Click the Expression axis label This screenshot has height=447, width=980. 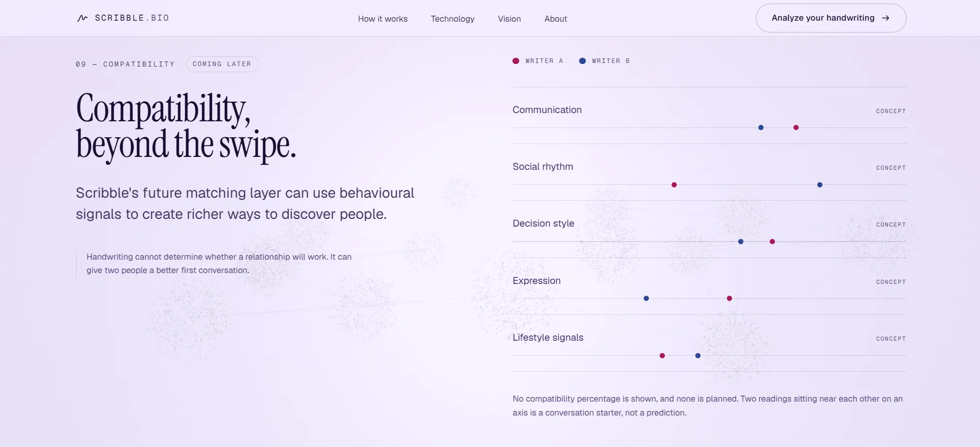537,281
